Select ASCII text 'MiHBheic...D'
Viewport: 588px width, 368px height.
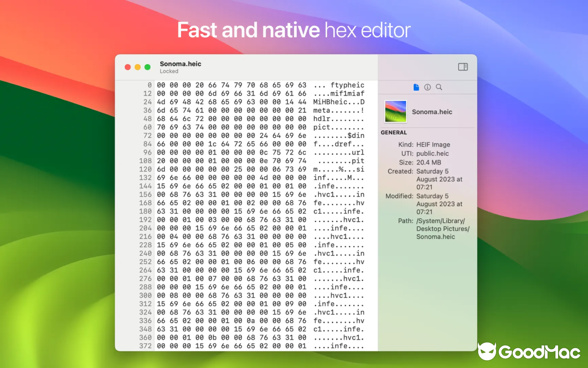click(339, 102)
